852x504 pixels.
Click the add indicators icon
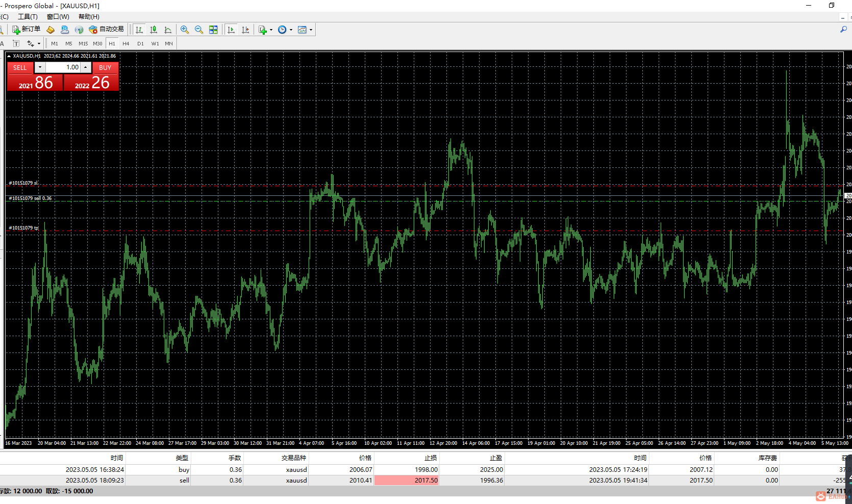(262, 30)
